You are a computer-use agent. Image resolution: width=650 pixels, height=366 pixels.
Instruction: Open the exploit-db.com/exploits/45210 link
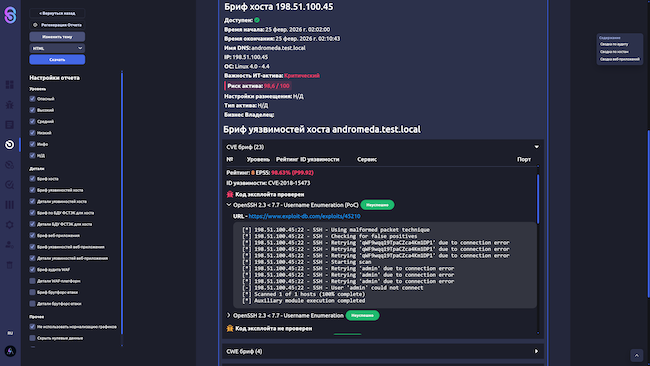coord(304,216)
